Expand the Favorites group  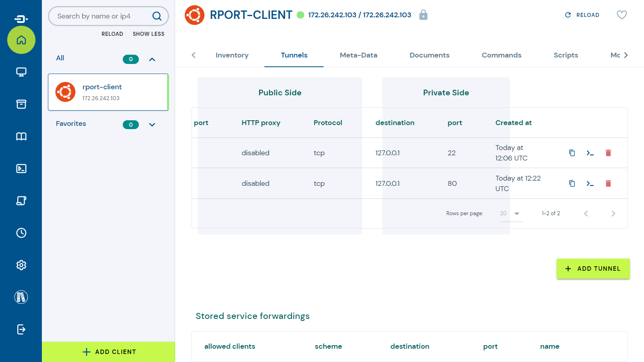coord(152,125)
